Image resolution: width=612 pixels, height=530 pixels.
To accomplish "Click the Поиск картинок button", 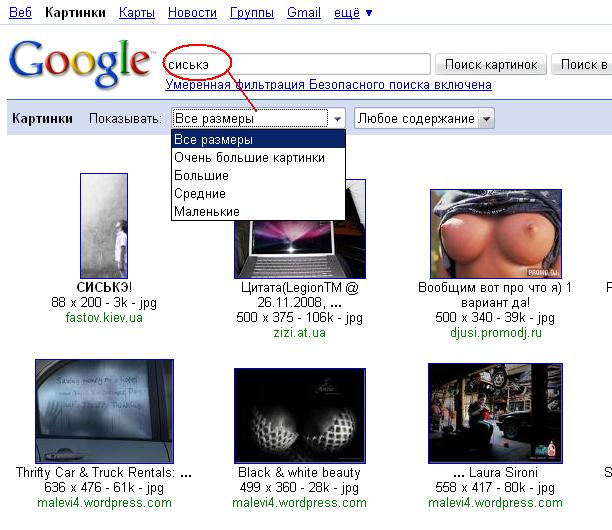I will click(491, 64).
